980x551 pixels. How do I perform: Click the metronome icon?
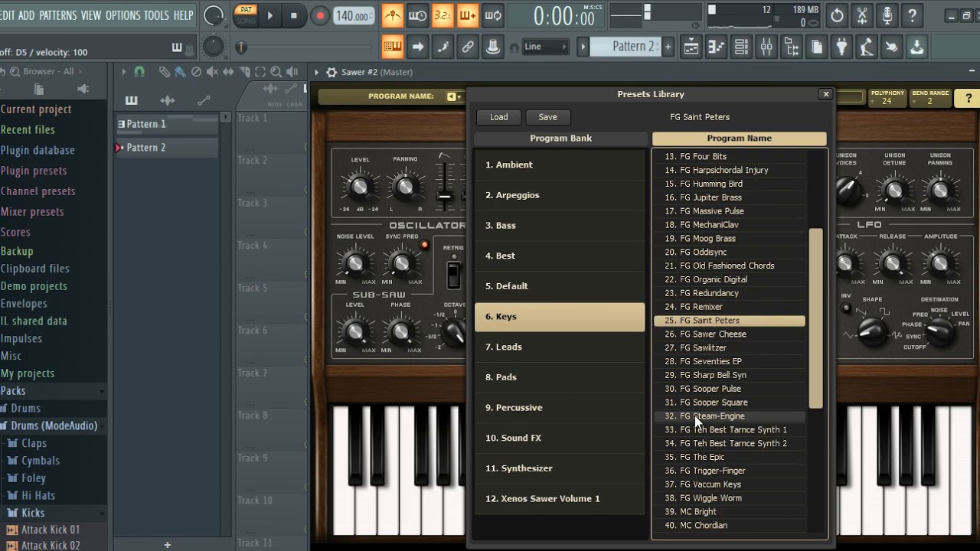[393, 15]
